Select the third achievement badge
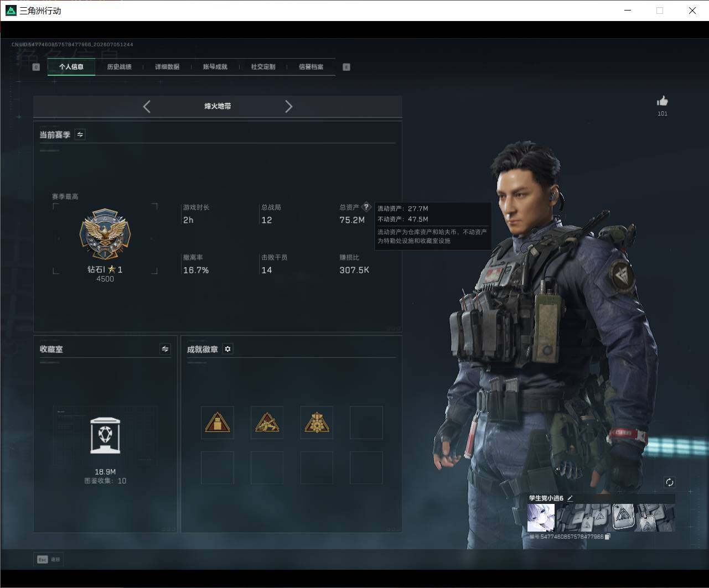Image resolution: width=709 pixels, height=588 pixels. 317,423
